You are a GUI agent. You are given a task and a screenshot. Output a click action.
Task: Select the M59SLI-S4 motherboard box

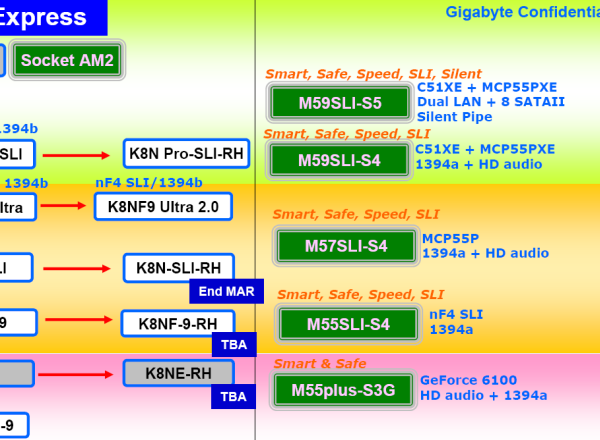click(340, 160)
